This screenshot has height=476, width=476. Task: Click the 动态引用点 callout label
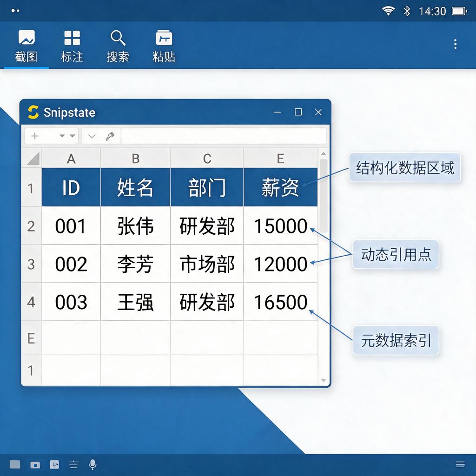[x=396, y=254]
